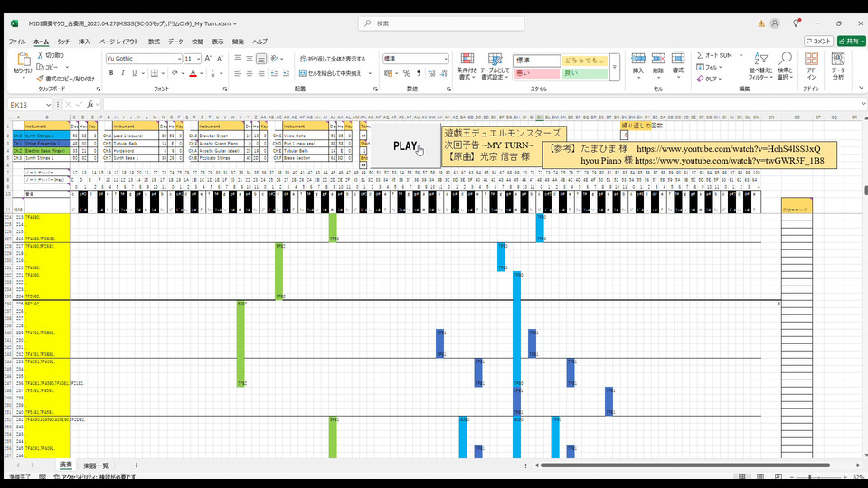
Task: Open the font size 11 dropdown
Action: (198, 59)
